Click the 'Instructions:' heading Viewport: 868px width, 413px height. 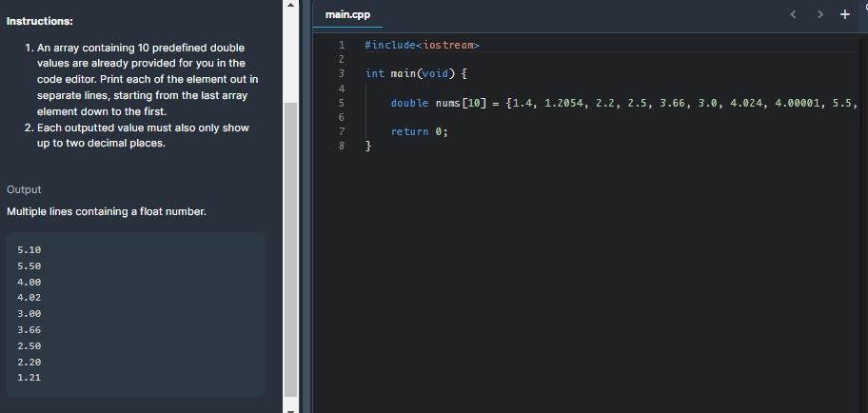[40, 21]
